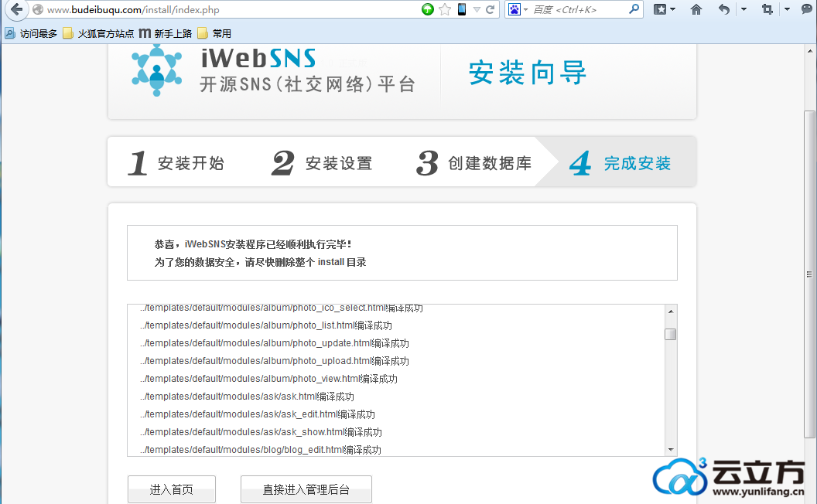Reload the page with the refresh icon

[x=490, y=9]
